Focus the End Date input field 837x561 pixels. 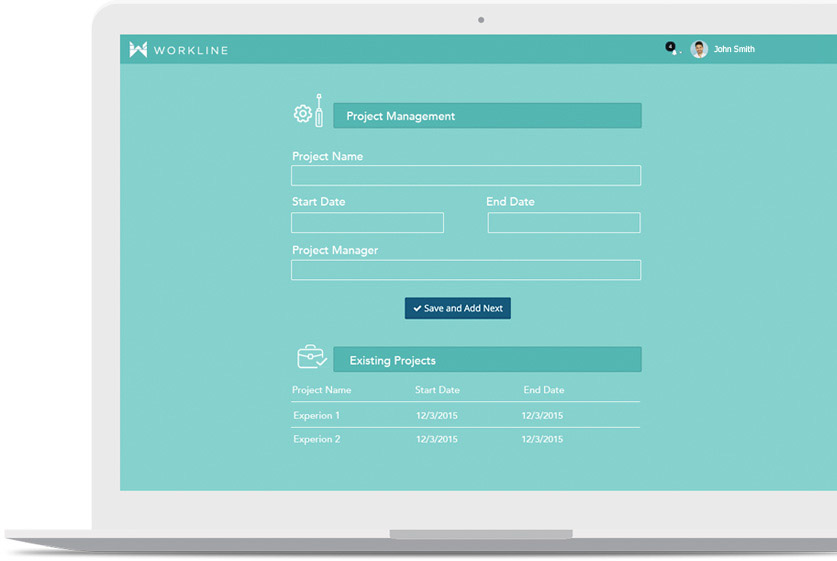coord(564,223)
